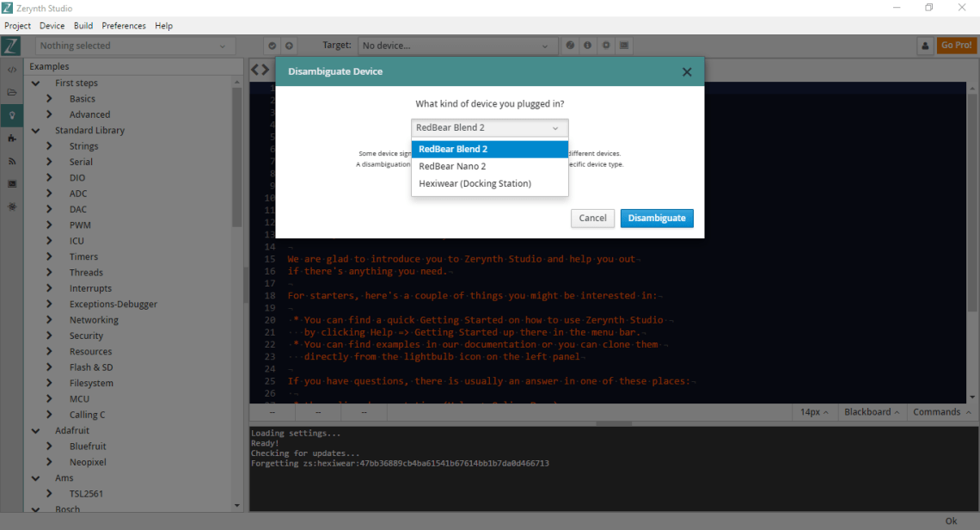The image size is (980, 530).
Task: Open the Build menu
Action: 83,26
